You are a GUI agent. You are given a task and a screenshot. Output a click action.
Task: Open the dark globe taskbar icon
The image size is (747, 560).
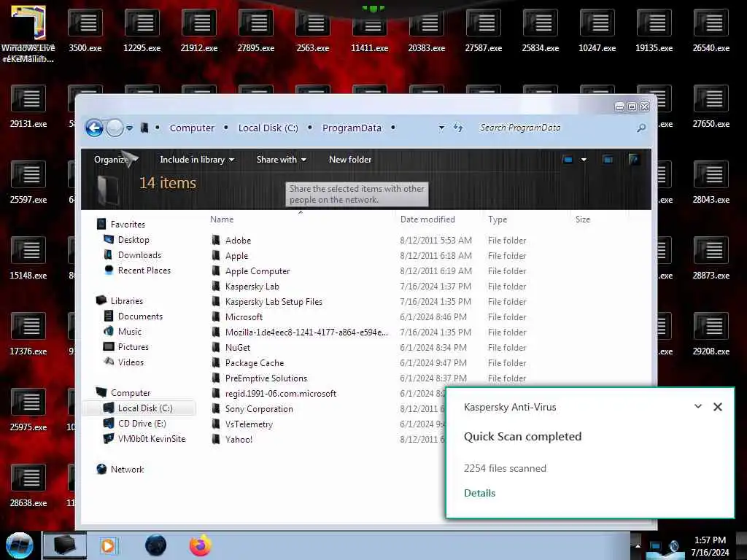(155, 545)
